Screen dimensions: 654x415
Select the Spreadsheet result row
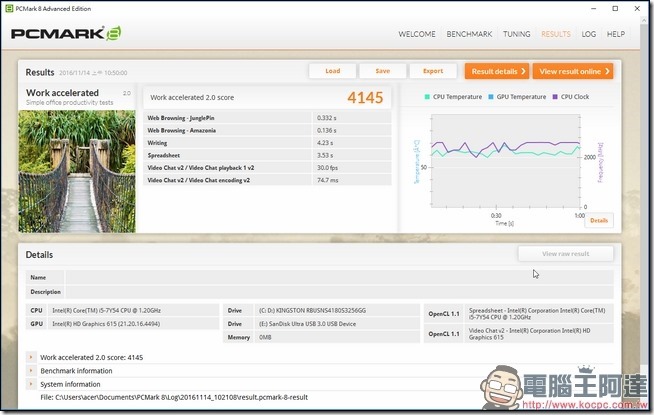pos(267,155)
